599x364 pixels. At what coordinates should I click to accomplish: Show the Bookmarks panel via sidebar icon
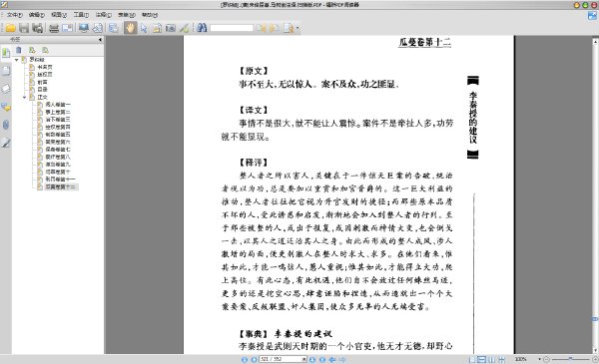click(6, 53)
